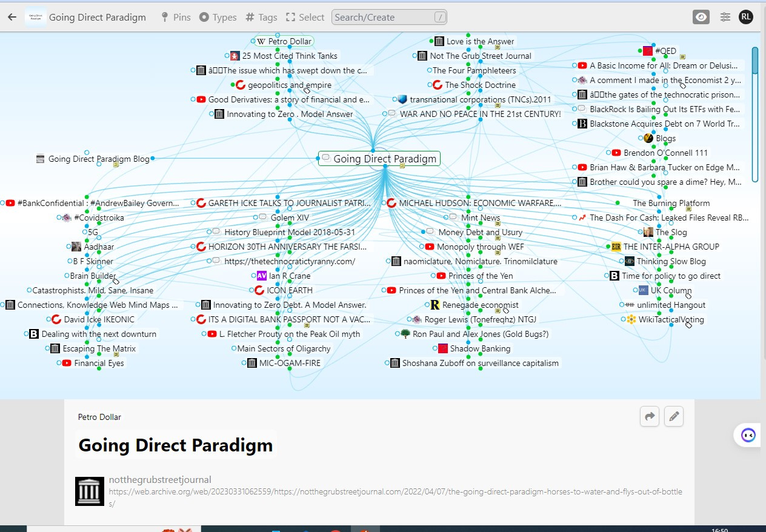The width and height of the screenshot is (766, 532).
Task: Open the assistant chat bubble icon
Action: [x=748, y=435]
